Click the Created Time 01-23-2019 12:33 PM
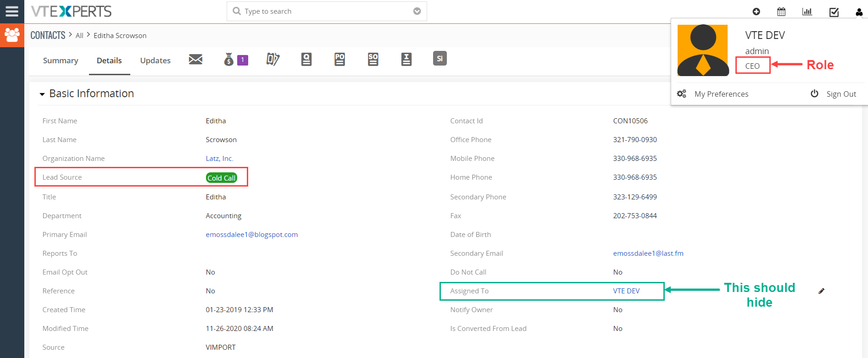This screenshot has width=868, height=358. [239, 310]
